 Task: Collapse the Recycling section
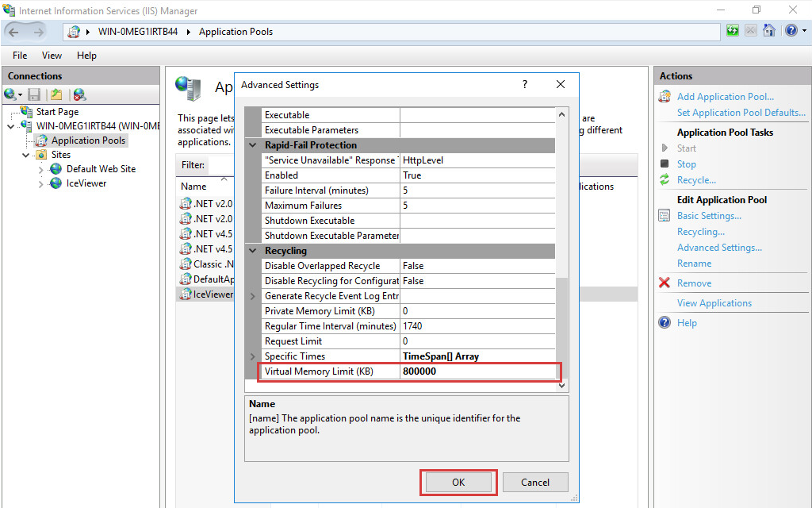point(253,251)
